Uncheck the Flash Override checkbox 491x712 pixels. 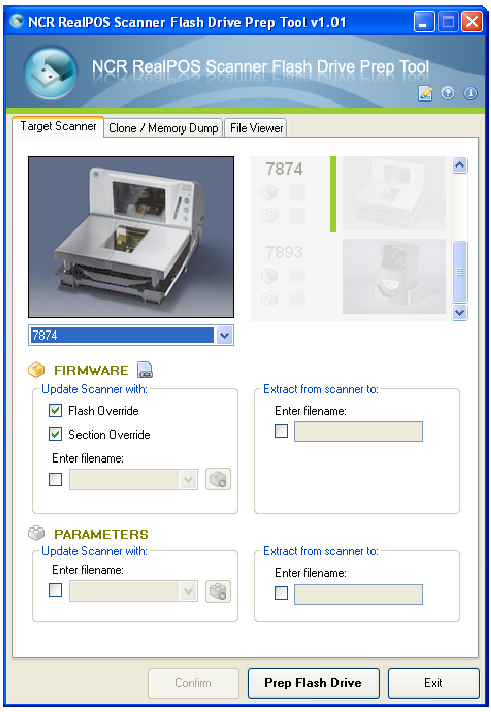[55, 410]
